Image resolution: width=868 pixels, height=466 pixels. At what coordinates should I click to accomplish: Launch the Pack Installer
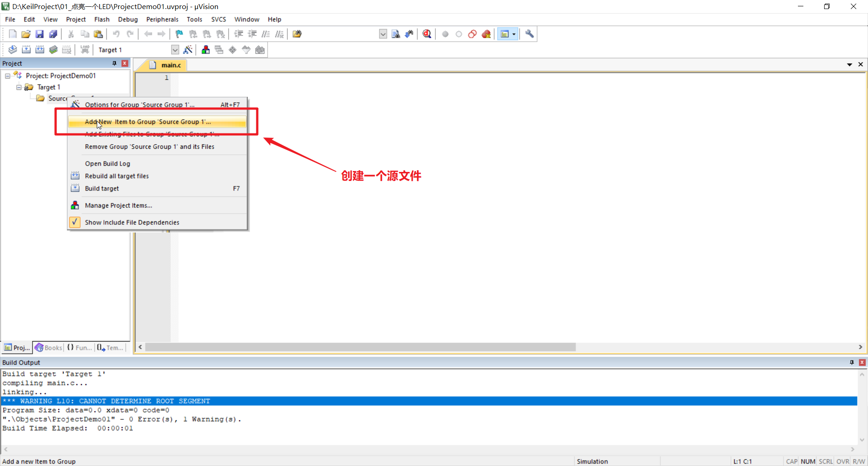click(x=260, y=50)
